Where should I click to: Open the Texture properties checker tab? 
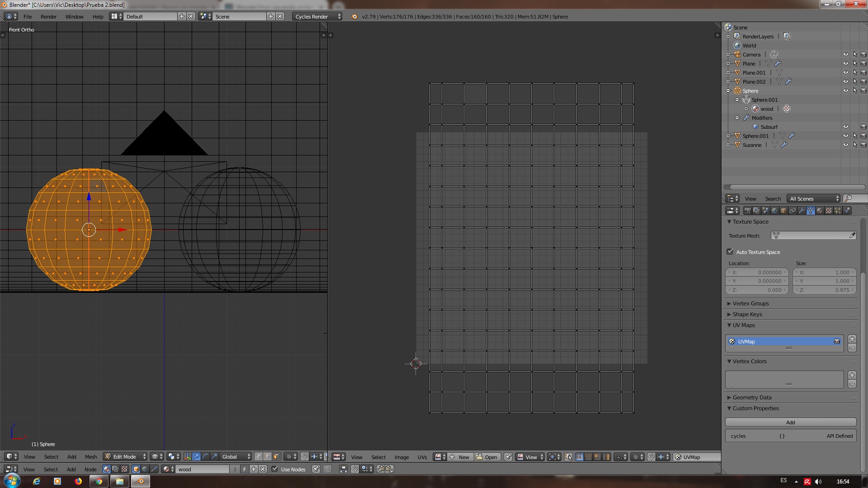[x=829, y=211]
